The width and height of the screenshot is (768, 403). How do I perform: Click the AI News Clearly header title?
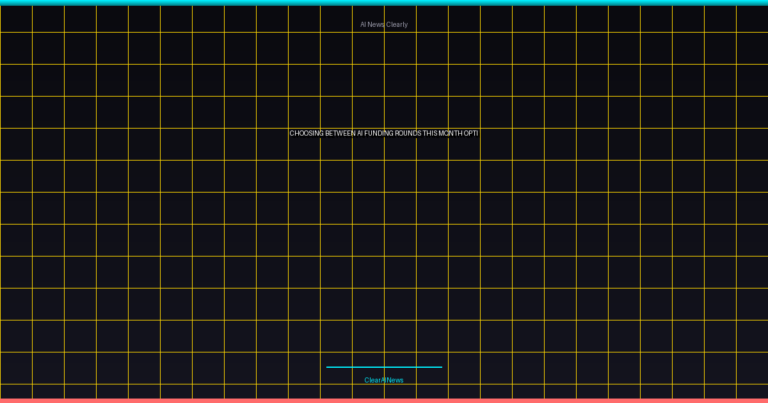coord(384,24)
